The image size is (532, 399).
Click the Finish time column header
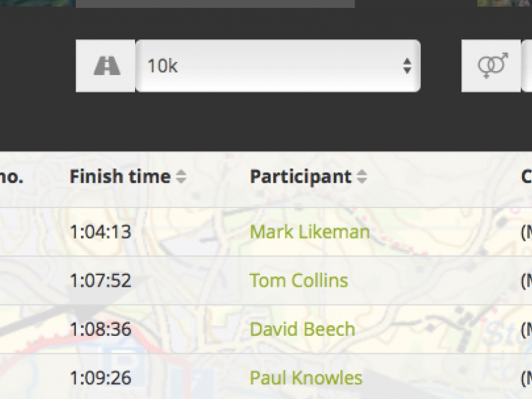[120, 176]
